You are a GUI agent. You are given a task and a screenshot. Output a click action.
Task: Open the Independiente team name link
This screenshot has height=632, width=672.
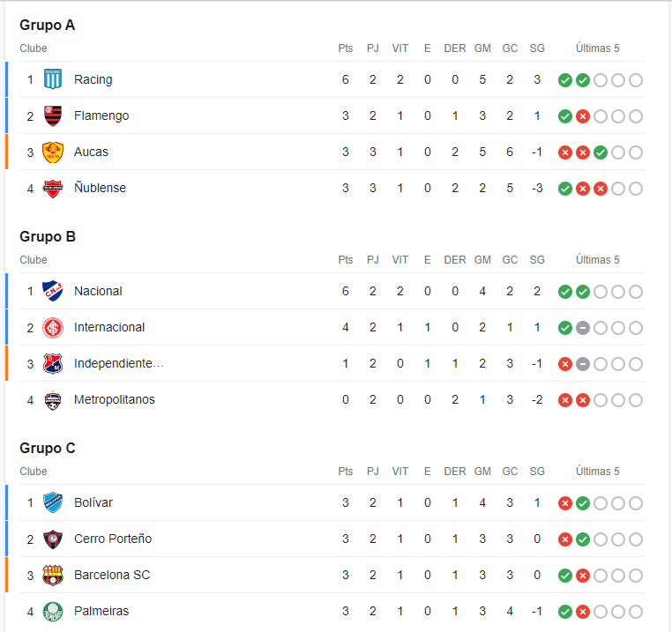click(119, 363)
